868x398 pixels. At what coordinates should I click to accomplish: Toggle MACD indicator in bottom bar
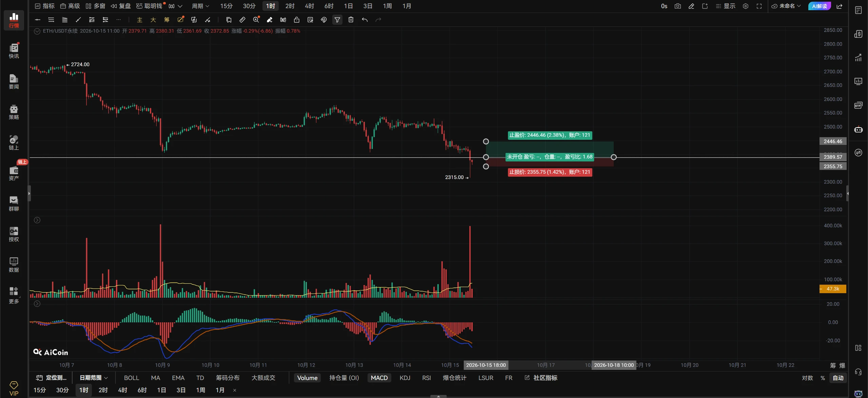tap(379, 378)
